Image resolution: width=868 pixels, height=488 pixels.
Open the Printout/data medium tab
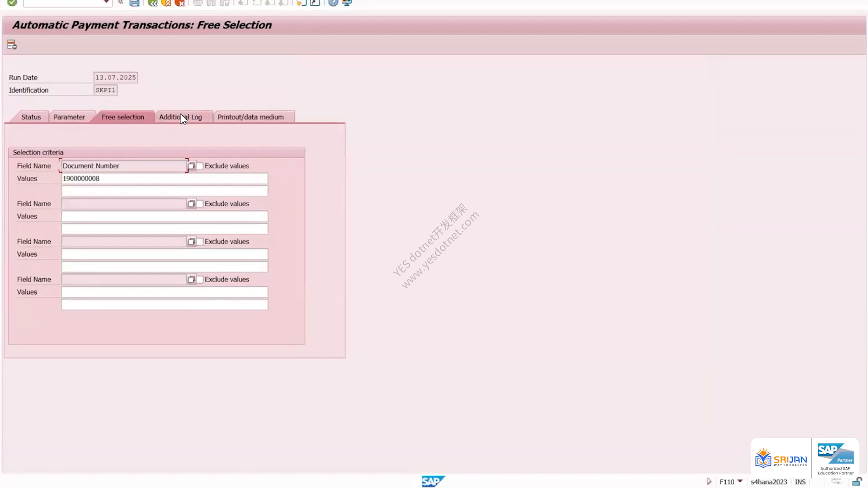pos(251,117)
